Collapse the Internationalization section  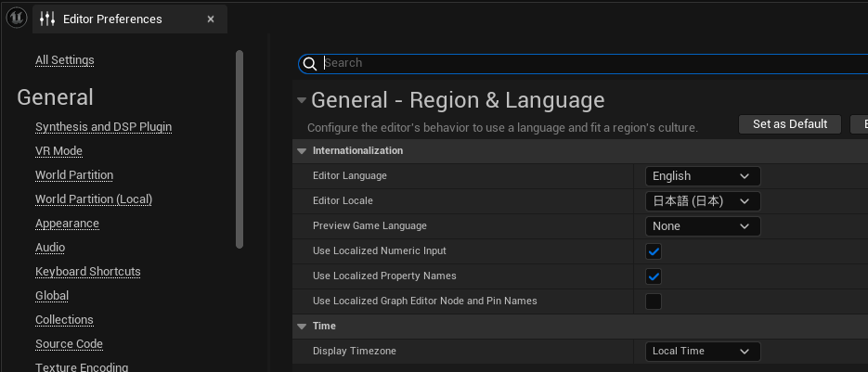(x=301, y=151)
